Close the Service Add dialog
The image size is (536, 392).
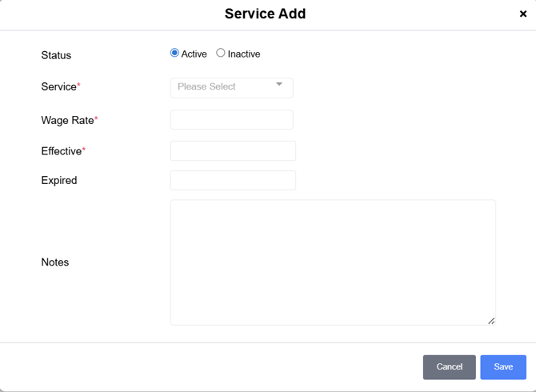pyautogui.click(x=523, y=14)
